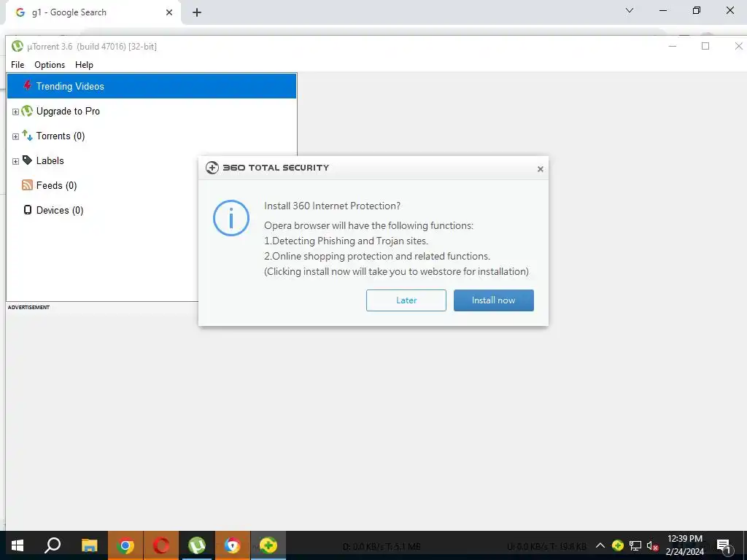Click the µTorrent logo in the title bar
747x560 pixels.
[18, 46]
